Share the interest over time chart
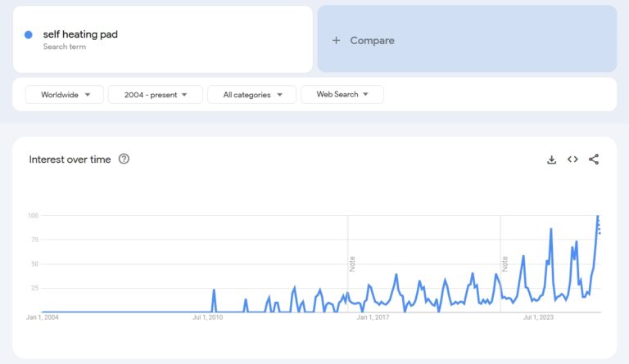The height and width of the screenshot is (364, 629). (x=594, y=160)
